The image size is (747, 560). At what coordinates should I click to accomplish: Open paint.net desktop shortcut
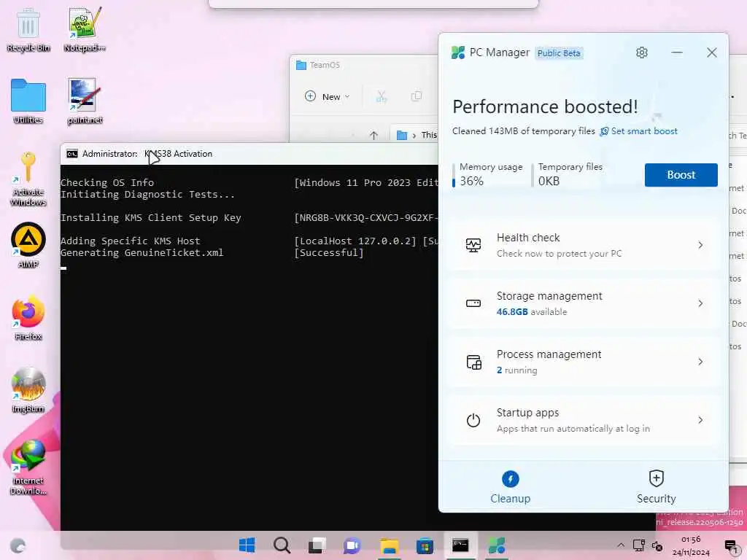tap(85, 101)
